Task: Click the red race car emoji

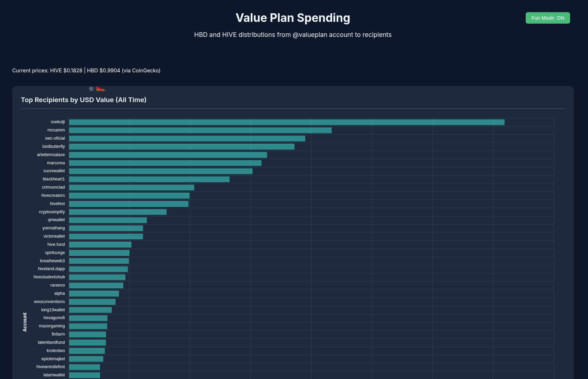Action: 100,89
